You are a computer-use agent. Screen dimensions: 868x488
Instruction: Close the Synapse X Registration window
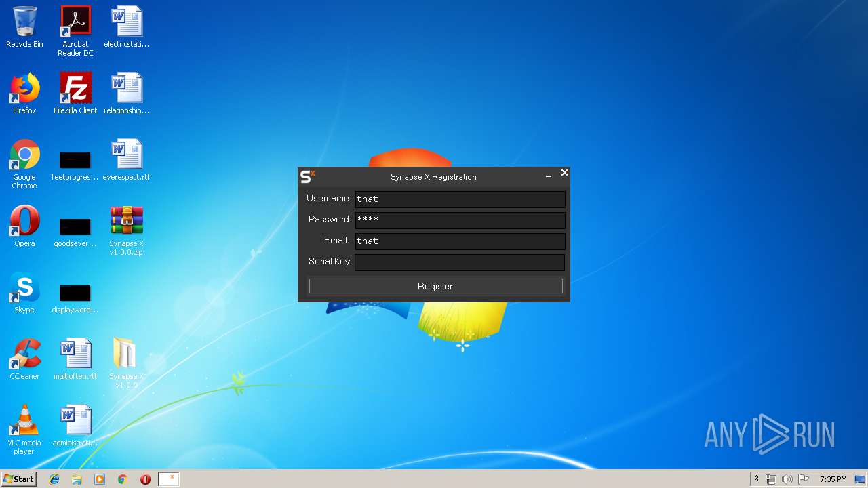coord(564,173)
